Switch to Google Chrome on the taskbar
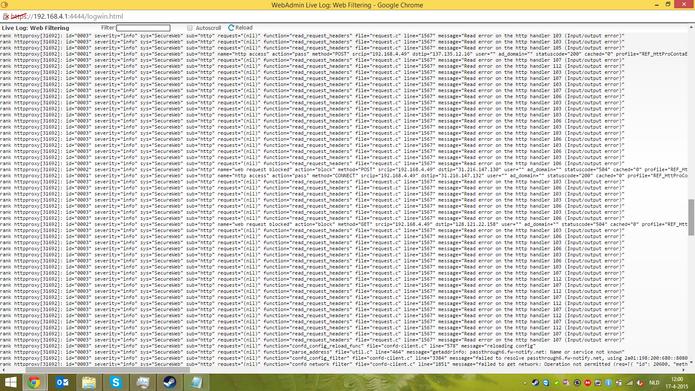 (x=34, y=382)
